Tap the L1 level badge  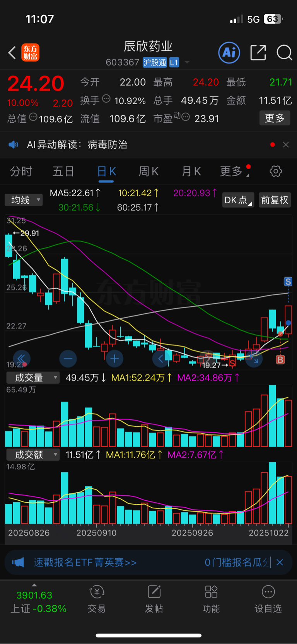174,62
